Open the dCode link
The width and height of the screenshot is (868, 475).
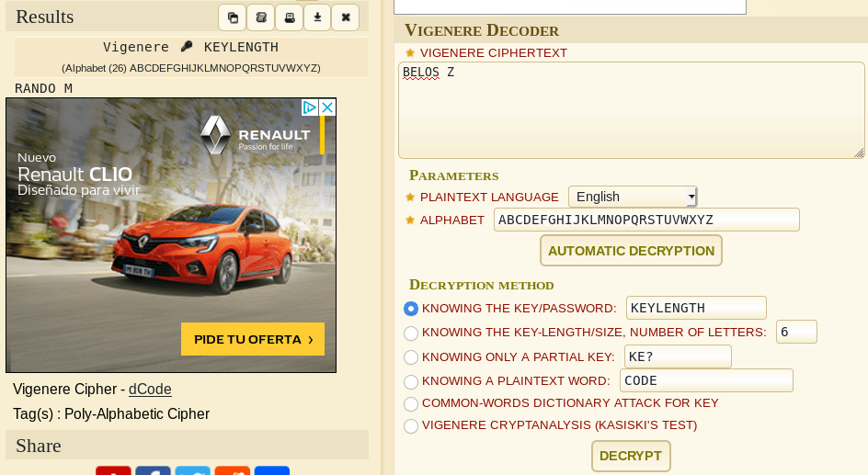pyautogui.click(x=150, y=390)
